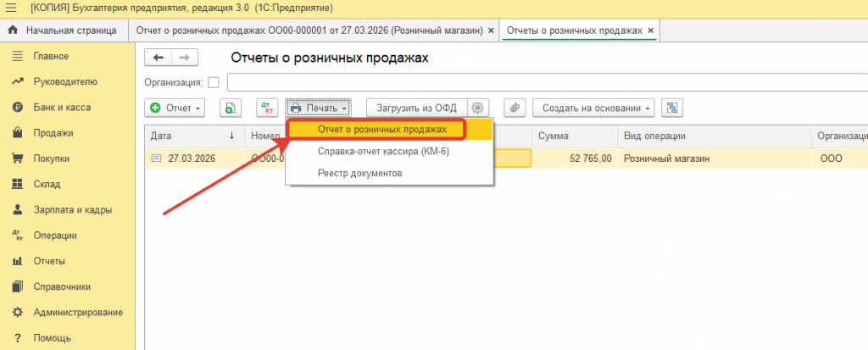
Task: Expand Создать на основании dropdown
Action: coord(594,108)
